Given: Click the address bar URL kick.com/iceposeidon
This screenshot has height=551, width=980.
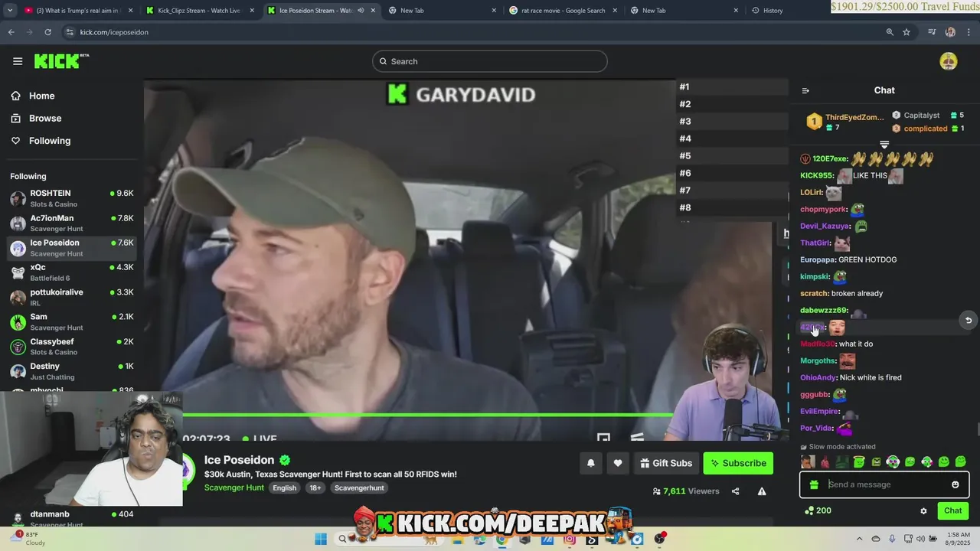Looking at the screenshot, I should tap(114, 32).
